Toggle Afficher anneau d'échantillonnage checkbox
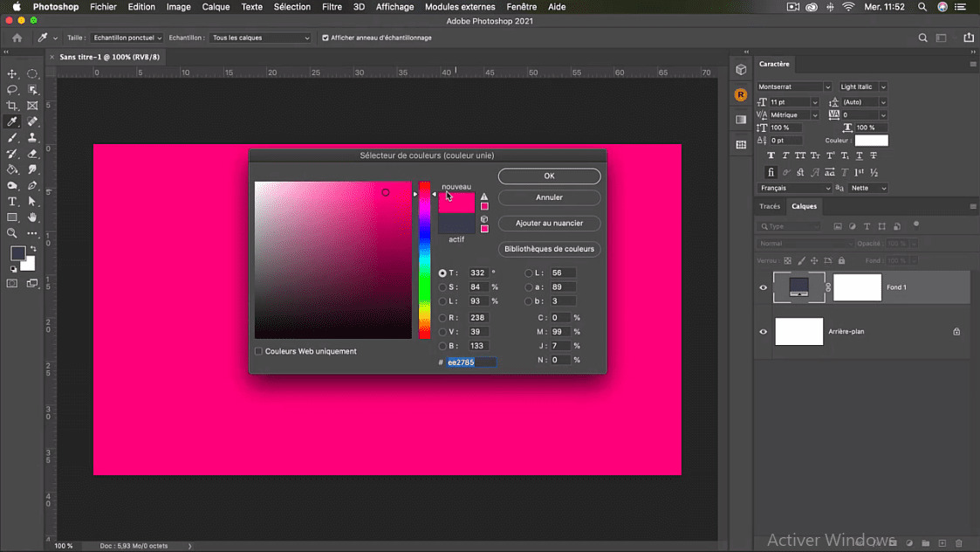 (x=325, y=38)
